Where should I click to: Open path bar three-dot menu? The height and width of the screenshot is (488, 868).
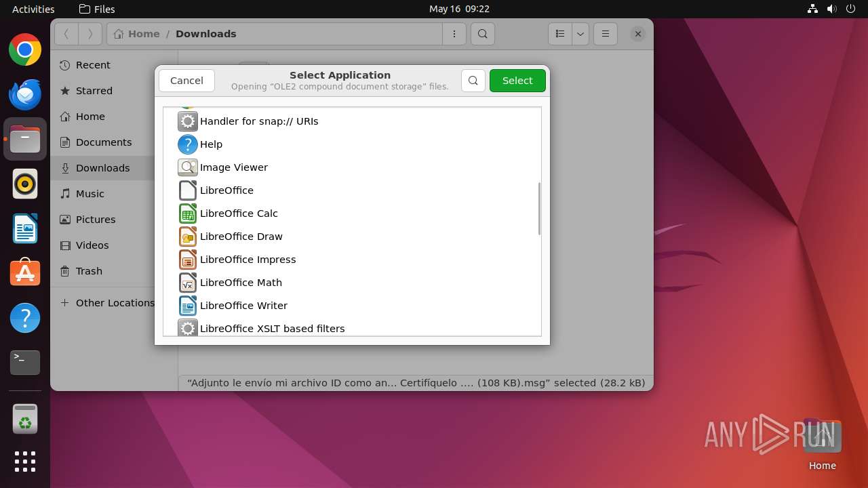(x=454, y=34)
